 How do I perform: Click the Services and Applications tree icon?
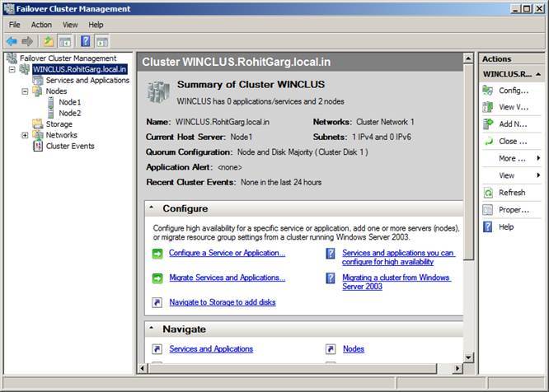38,81
